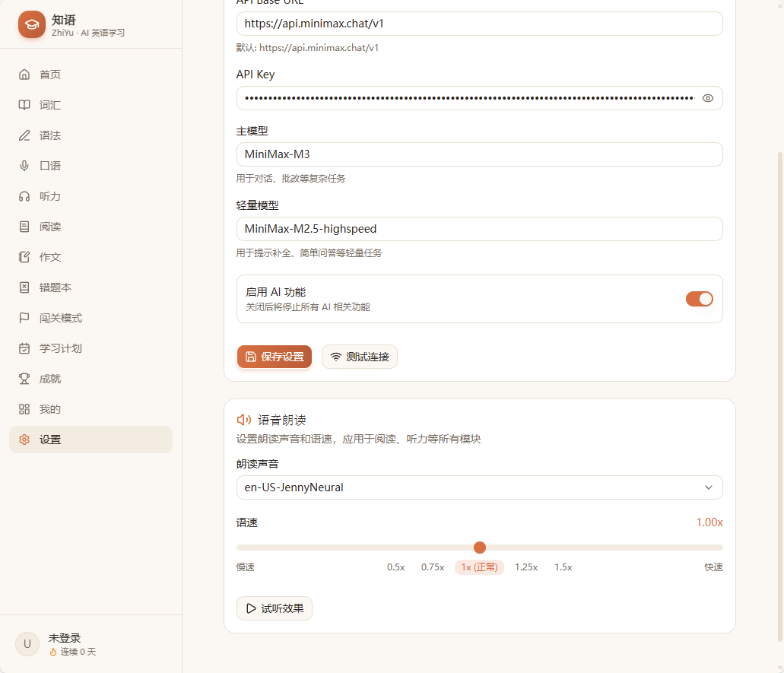784x673 pixels.
Task: Click the 主模型 MiniMax-M3 field
Action: click(479, 154)
